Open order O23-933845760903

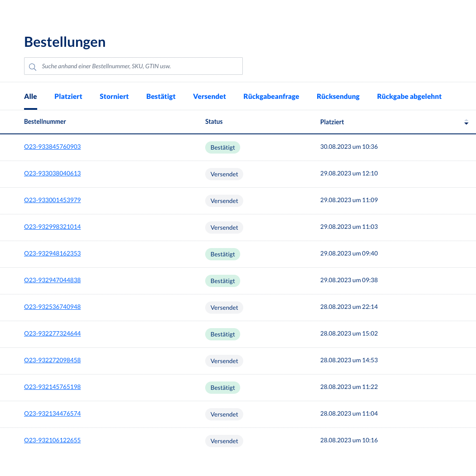(52, 147)
